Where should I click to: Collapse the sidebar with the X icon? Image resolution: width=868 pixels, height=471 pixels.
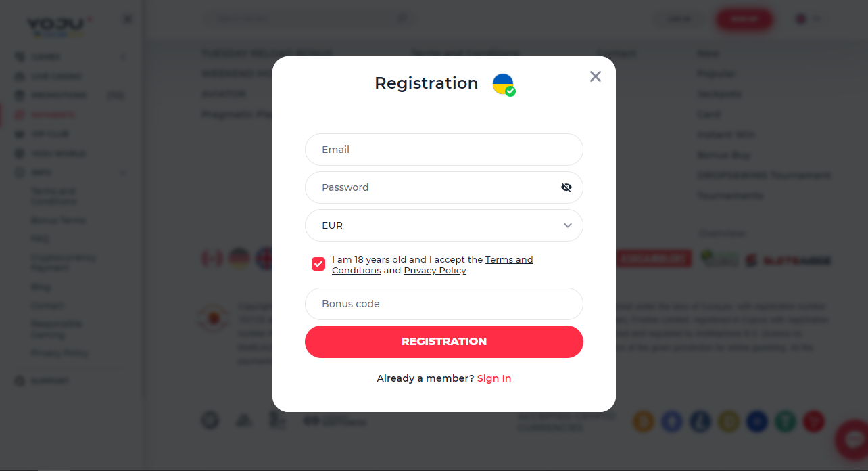point(127,19)
